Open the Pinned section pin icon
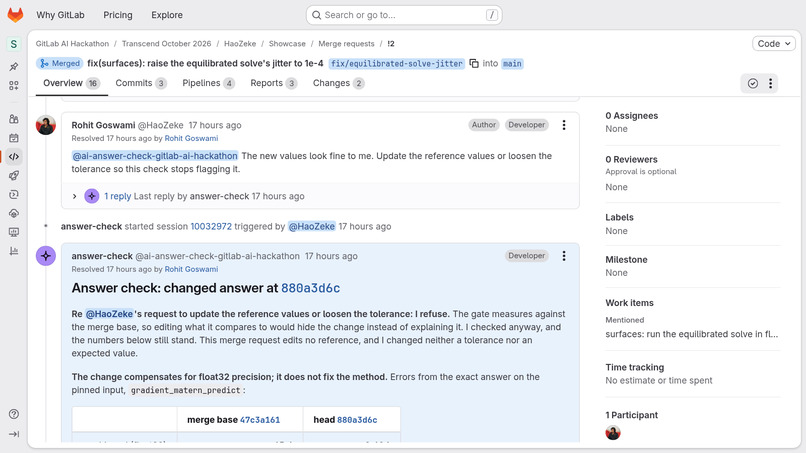This screenshot has width=806, height=453. pos(14,66)
